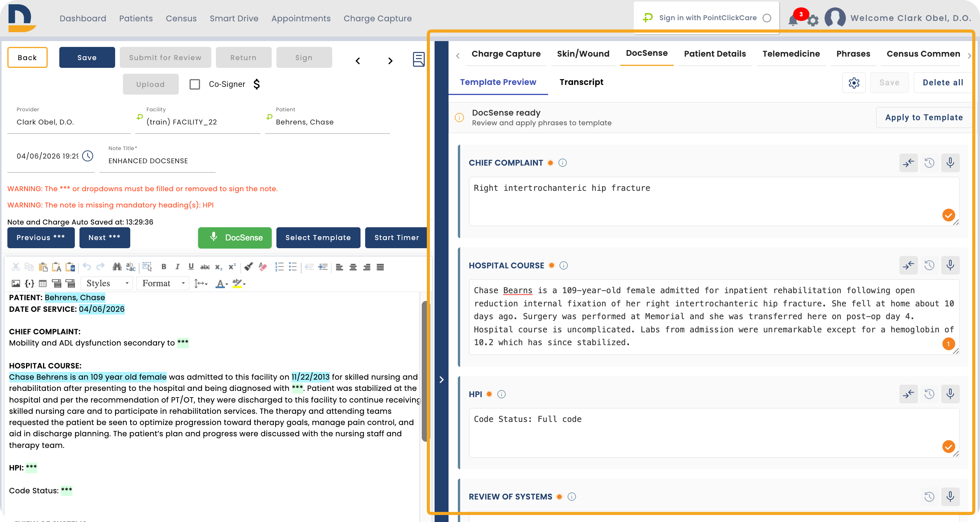Open the notifications bell

[x=793, y=20]
